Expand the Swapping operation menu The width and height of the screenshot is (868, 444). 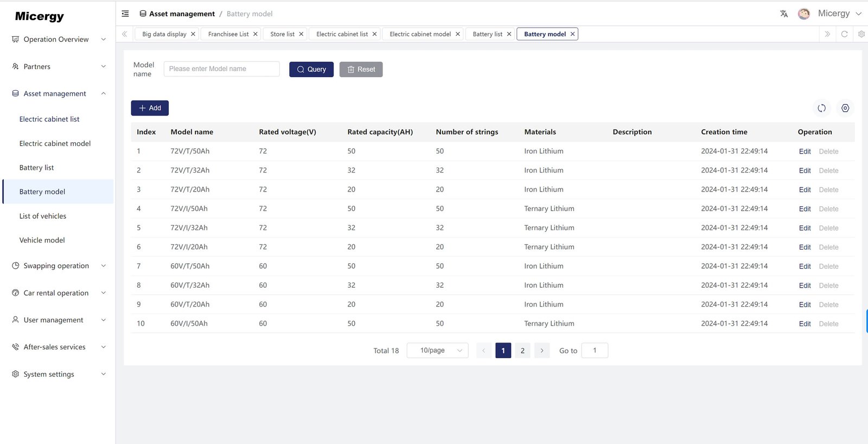point(56,266)
